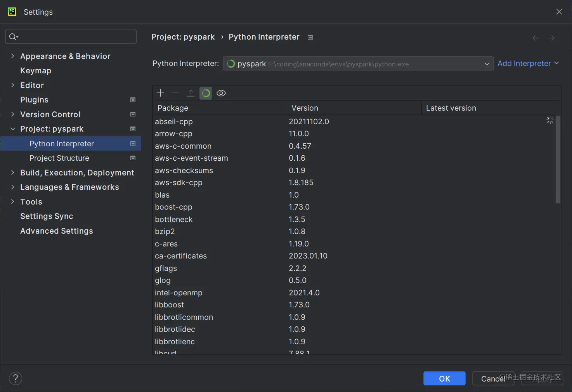Expand Languages & Frameworks section

(x=12, y=187)
